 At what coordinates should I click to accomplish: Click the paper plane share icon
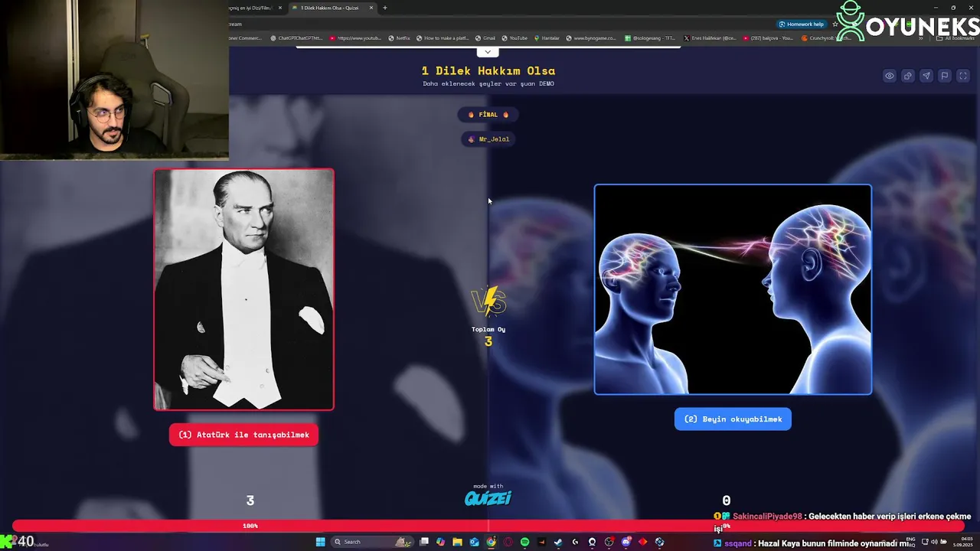pyautogui.click(x=926, y=76)
